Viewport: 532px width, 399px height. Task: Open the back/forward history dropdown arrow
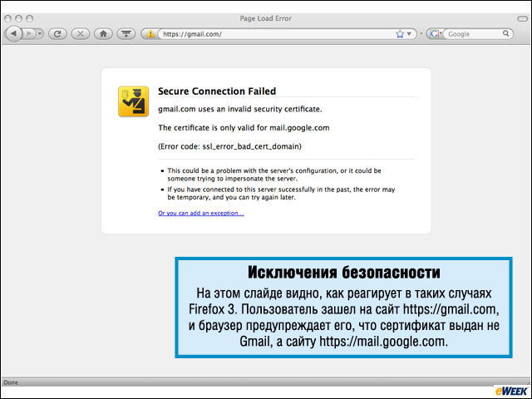(40, 34)
